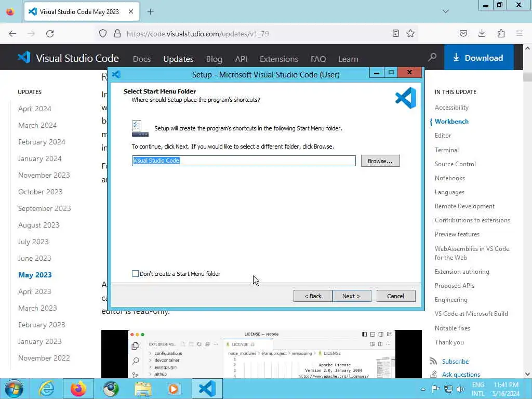Reload the page in Firefox

coord(50,34)
